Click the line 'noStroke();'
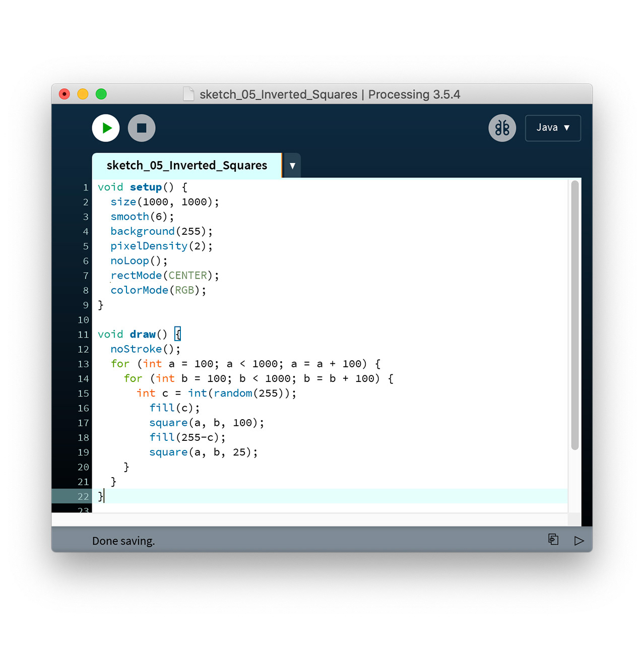 (145, 349)
